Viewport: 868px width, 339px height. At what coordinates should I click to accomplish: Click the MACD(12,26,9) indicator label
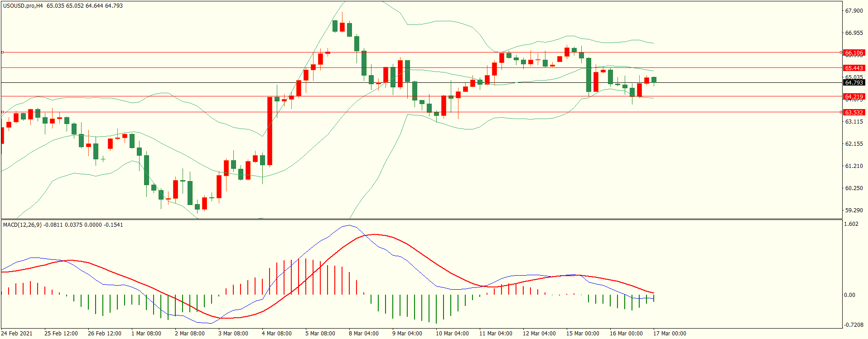(x=22, y=225)
